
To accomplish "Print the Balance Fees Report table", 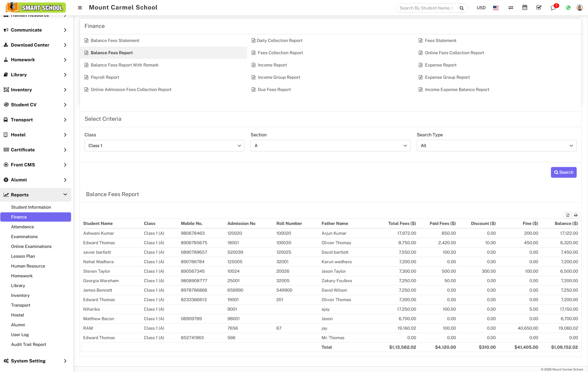I will tap(576, 215).
